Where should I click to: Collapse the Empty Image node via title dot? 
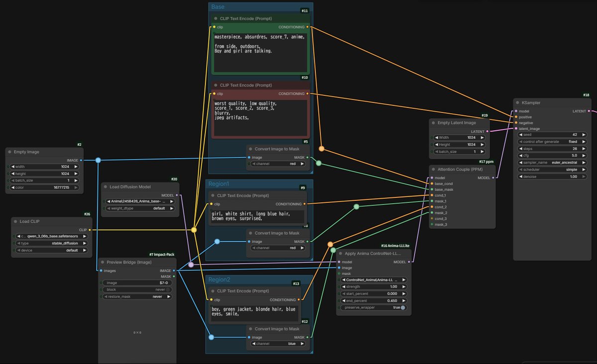coord(10,152)
